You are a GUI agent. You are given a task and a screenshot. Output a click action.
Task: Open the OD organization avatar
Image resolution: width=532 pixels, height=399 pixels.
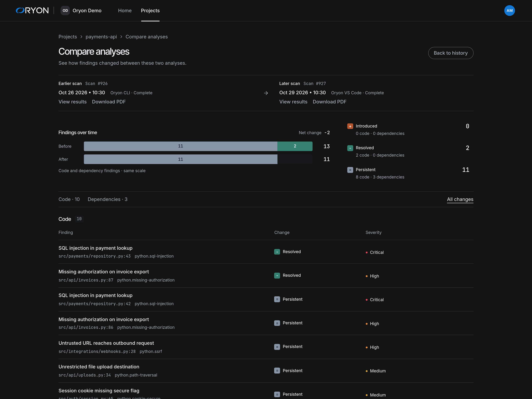[65, 11]
